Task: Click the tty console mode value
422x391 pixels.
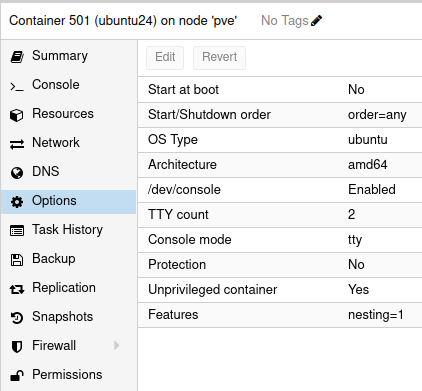Action: pyautogui.click(x=355, y=240)
